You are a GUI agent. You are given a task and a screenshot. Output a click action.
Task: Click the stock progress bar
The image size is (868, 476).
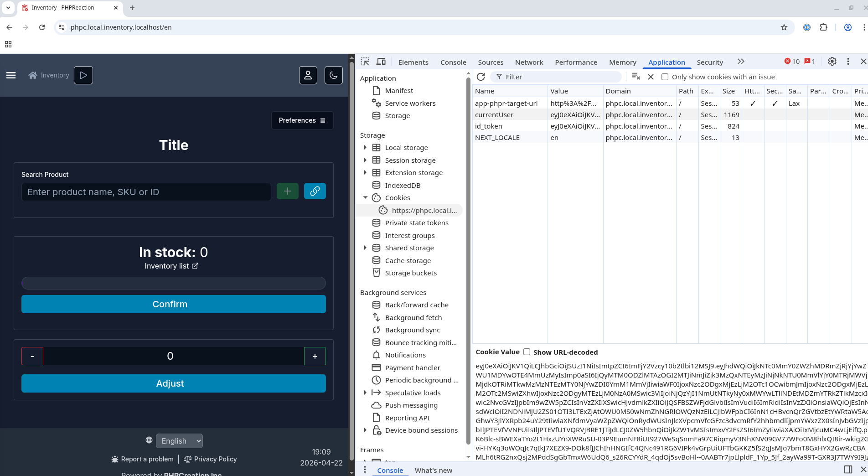pyautogui.click(x=174, y=283)
